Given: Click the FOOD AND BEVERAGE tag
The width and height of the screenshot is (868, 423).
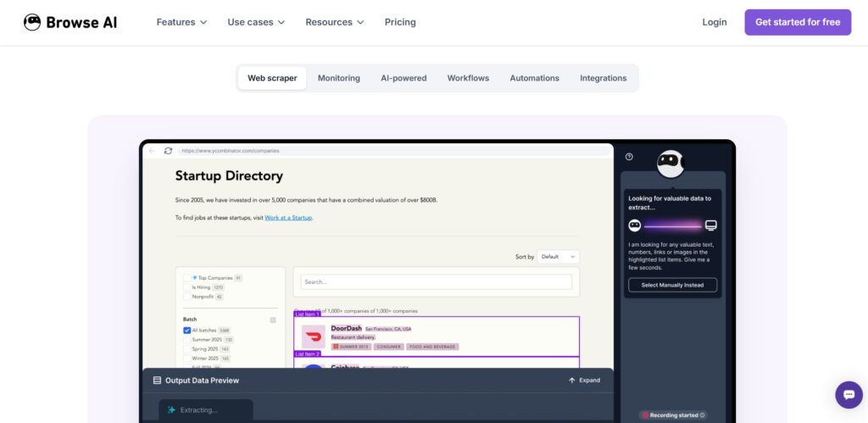Looking at the screenshot, I should coord(432,347).
